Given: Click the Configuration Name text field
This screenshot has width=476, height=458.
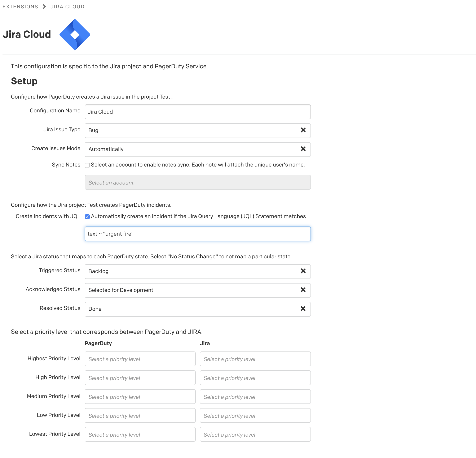Looking at the screenshot, I should [197, 112].
